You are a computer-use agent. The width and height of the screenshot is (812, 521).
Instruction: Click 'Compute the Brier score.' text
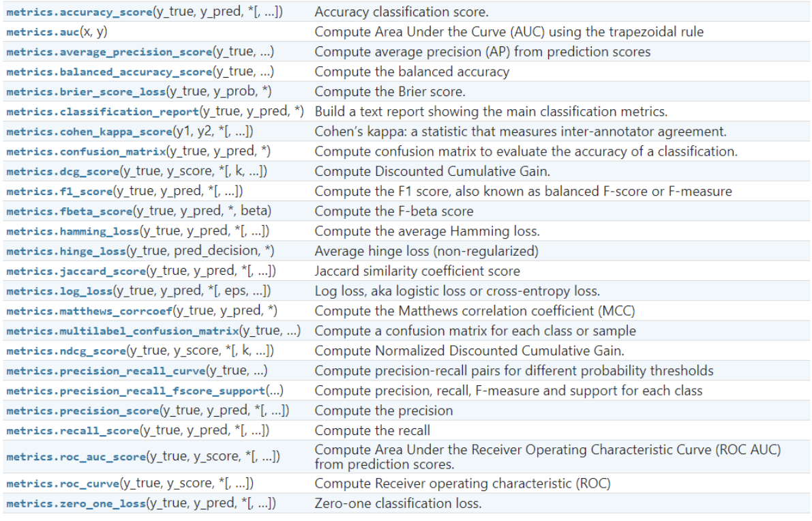(390, 91)
